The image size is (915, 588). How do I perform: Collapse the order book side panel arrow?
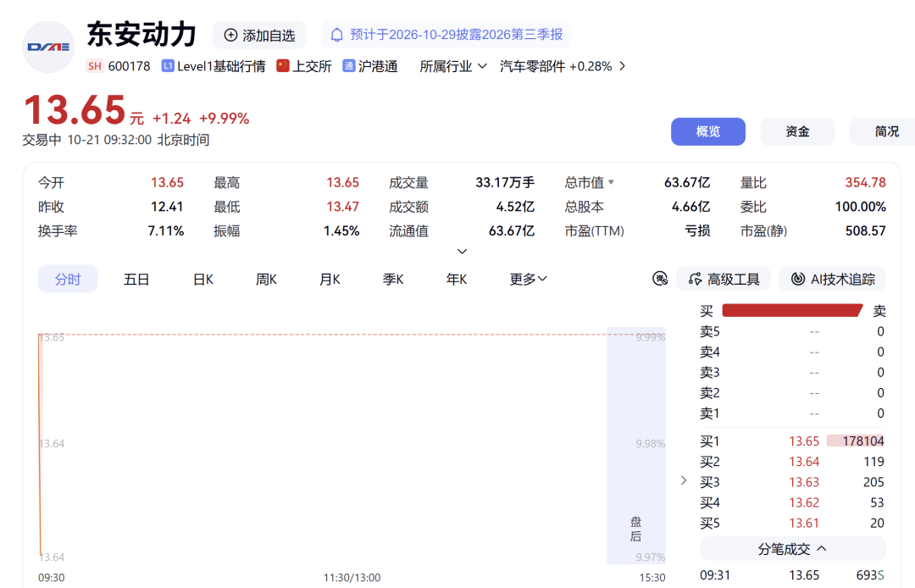(684, 480)
